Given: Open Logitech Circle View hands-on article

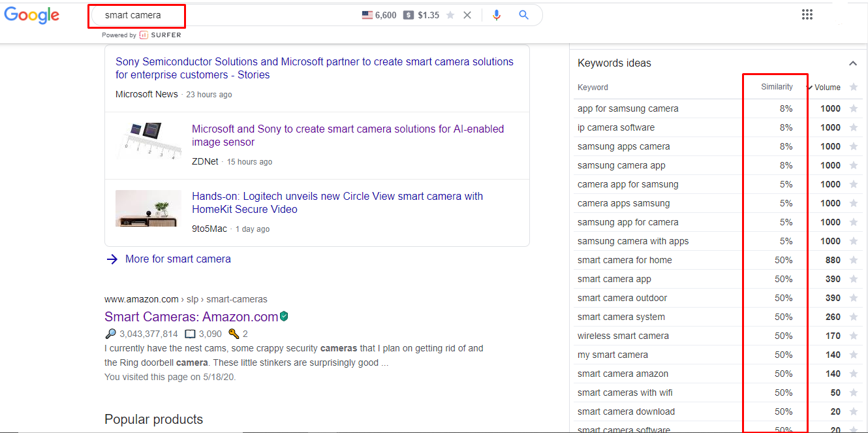Looking at the screenshot, I should [x=337, y=202].
